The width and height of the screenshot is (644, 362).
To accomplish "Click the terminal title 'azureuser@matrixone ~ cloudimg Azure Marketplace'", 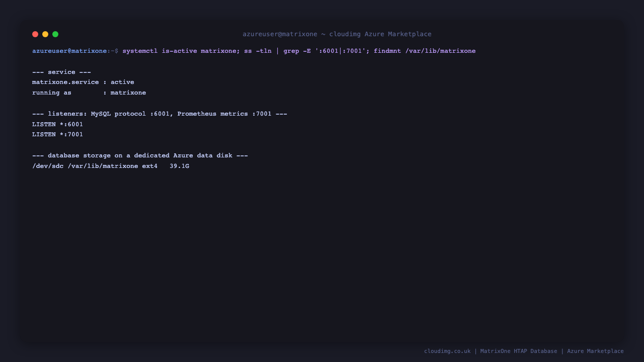I will coord(337,34).
